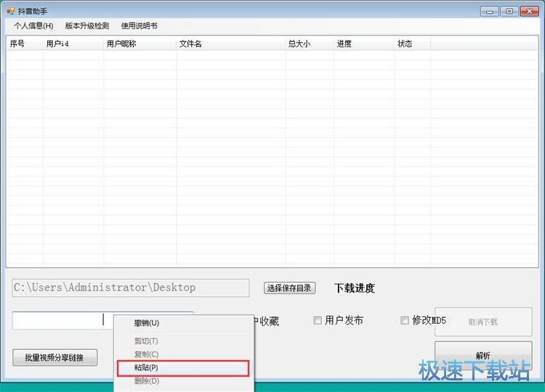Focus the link input text box
The height and width of the screenshot is (392, 545).
[x=62, y=320]
